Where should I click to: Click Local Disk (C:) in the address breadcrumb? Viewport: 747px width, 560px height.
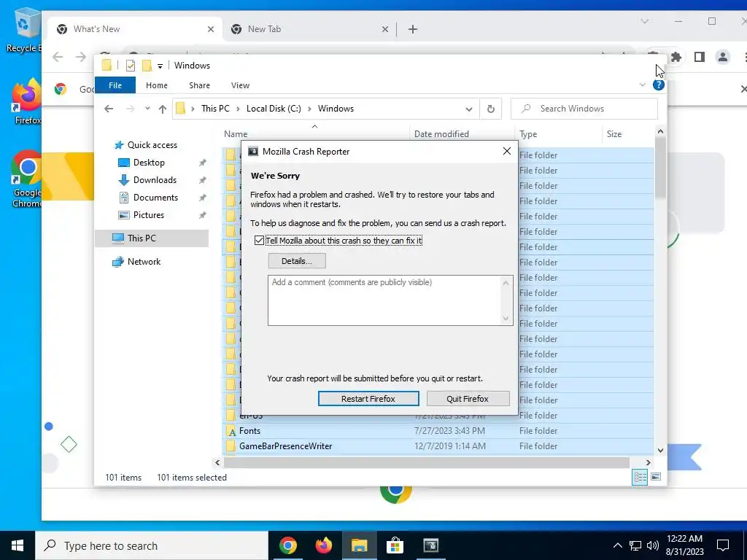click(274, 109)
